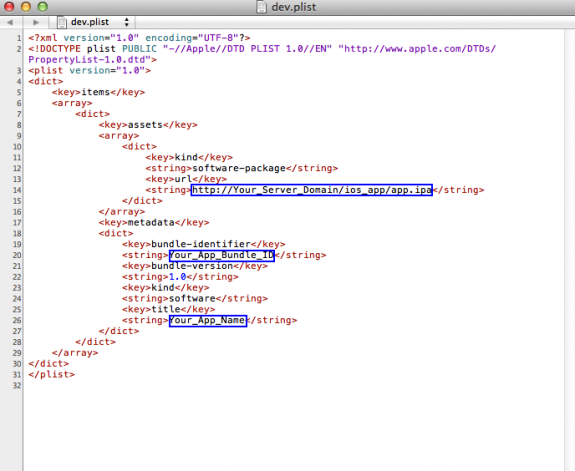Click the url key text on line 13

[x=183, y=179]
